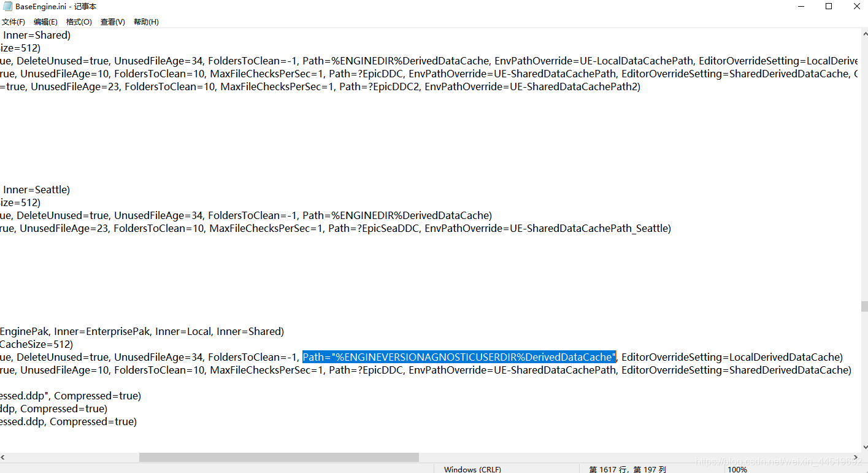Screen dimensions: 868x473
Task: Open the 编辑(E) menu
Action: coord(46,21)
